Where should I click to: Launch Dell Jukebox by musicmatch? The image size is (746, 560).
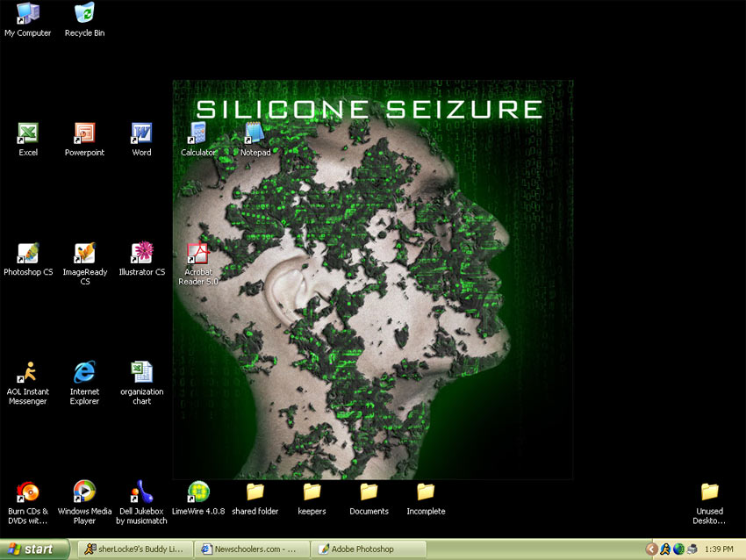pyautogui.click(x=140, y=492)
